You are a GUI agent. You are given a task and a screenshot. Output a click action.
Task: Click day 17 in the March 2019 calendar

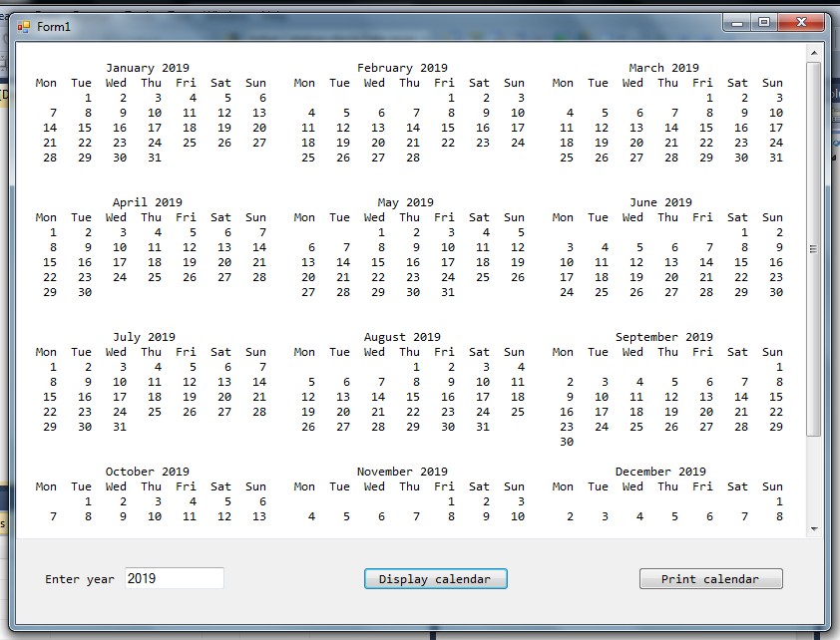[776, 128]
